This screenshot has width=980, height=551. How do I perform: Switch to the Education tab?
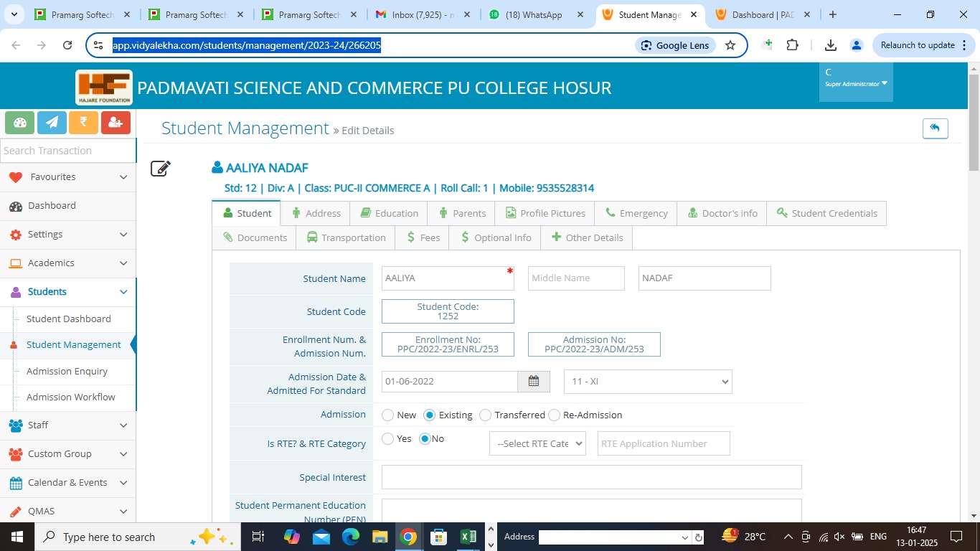(389, 213)
